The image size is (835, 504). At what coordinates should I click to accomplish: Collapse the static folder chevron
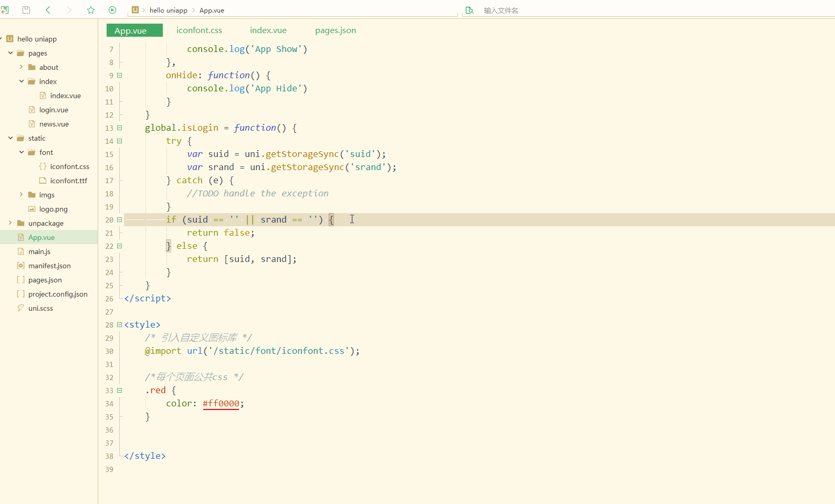point(11,138)
